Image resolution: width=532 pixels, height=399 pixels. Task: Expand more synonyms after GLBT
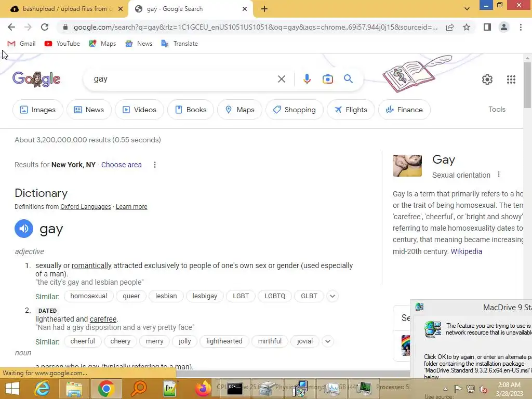(332, 296)
